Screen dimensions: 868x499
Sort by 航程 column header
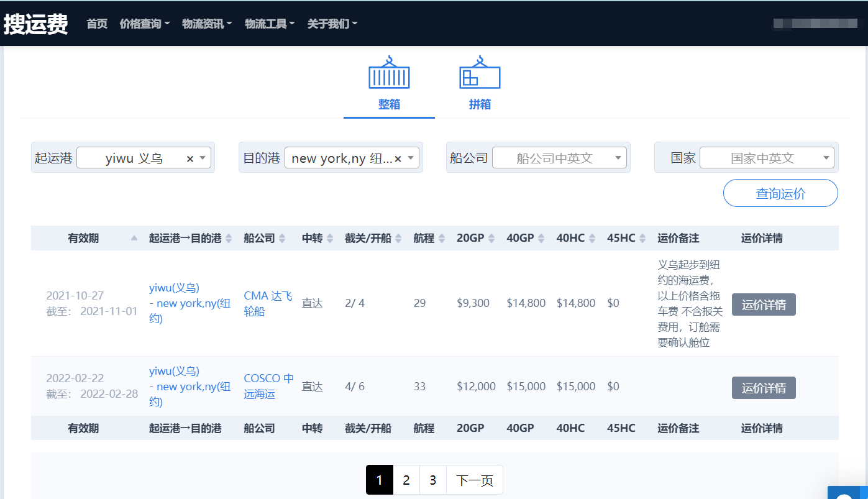tap(429, 238)
